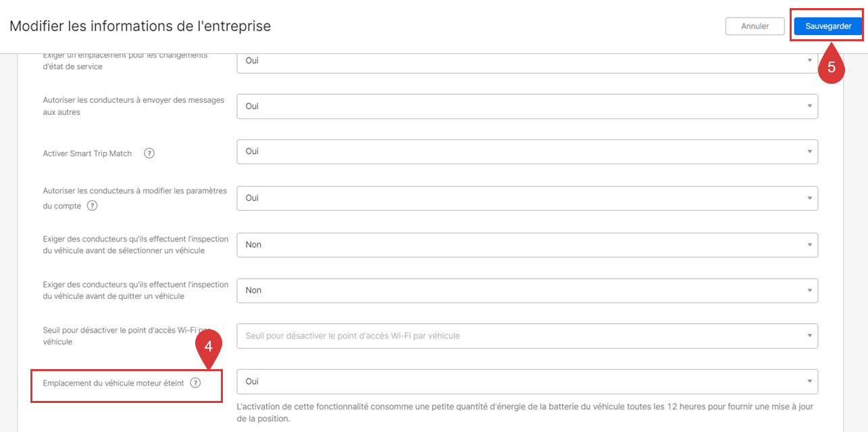Show help for Emplacement du véhicule moteur éteint
The image size is (868, 432).
coord(195,383)
